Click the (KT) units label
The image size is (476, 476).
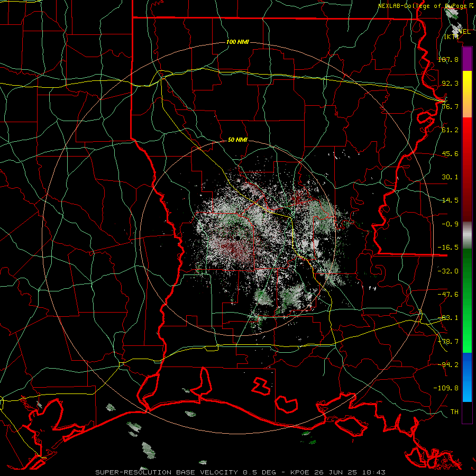[x=452, y=36]
